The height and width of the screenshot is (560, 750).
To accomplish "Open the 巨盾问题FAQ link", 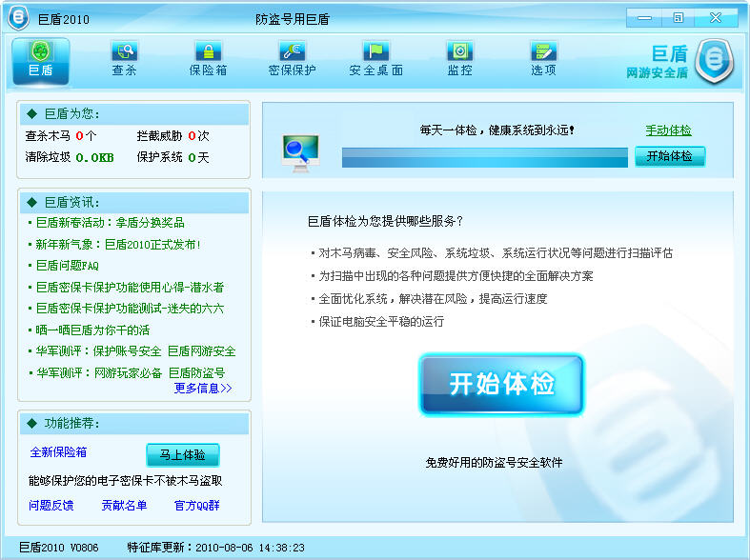I will point(67,266).
